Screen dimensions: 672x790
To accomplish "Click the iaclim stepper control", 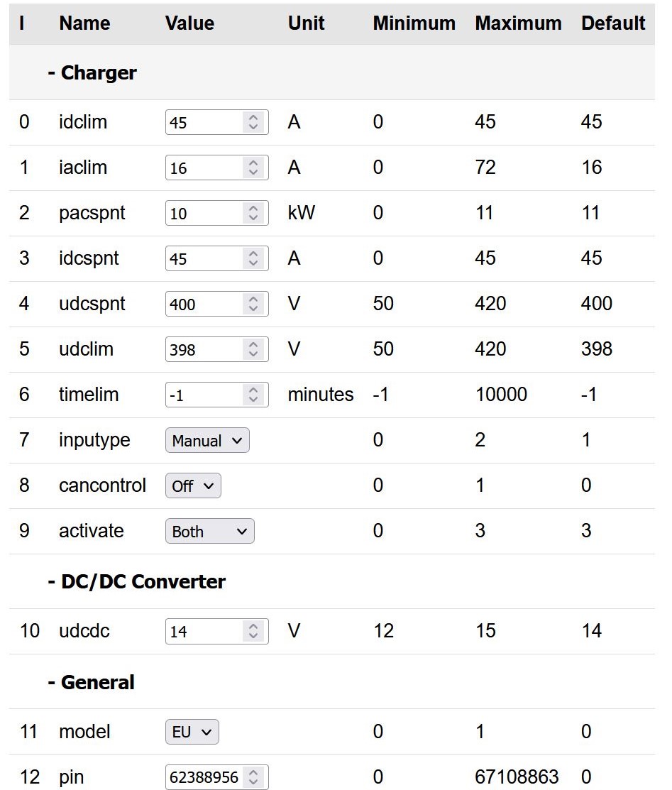I will click(253, 168).
